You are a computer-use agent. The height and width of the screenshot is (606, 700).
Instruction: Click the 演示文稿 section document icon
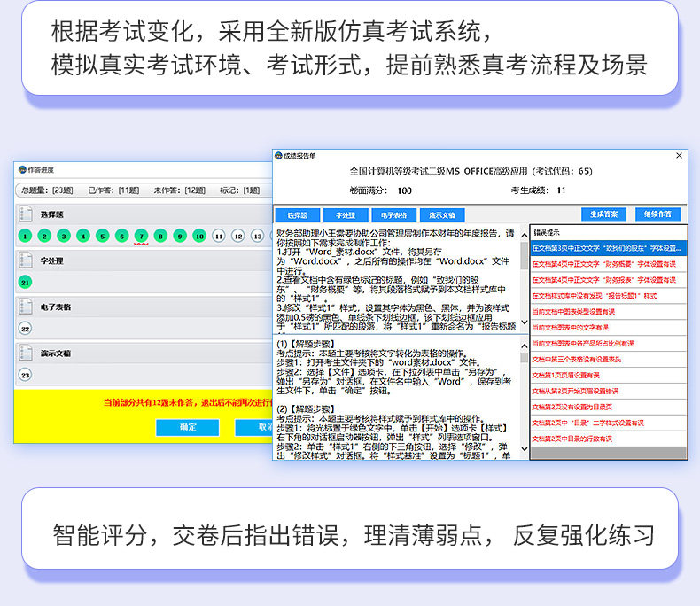(x=26, y=353)
